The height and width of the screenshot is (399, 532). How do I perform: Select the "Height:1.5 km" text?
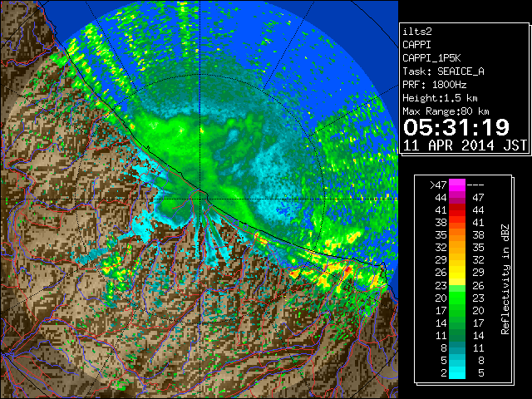pyautogui.click(x=440, y=98)
